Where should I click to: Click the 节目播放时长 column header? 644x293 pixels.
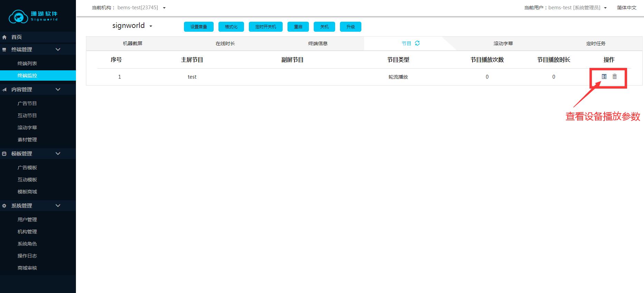[x=554, y=60]
